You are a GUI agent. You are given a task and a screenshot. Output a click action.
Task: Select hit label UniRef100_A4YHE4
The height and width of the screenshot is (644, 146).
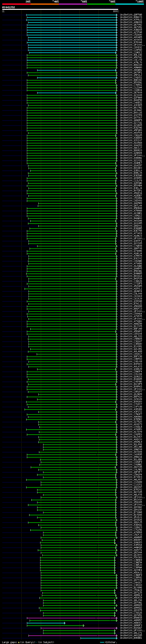131,570
